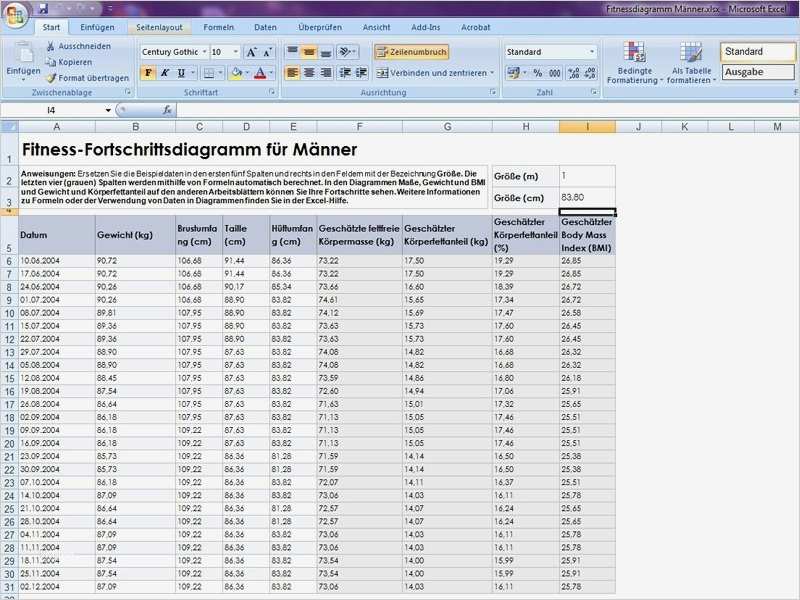800x600 pixels.
Task: Expand the Verbinden und zentrieren options
Action: [492, 71]
